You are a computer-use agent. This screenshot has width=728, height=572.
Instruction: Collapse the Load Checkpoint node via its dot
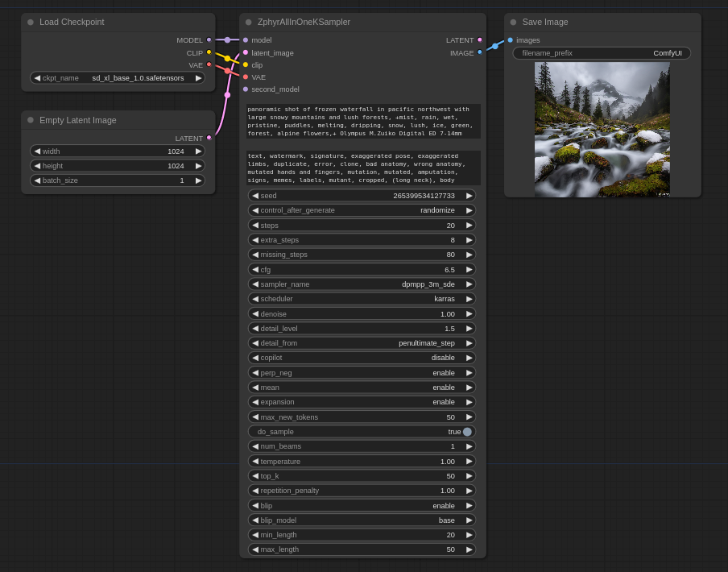coord(31,23)
